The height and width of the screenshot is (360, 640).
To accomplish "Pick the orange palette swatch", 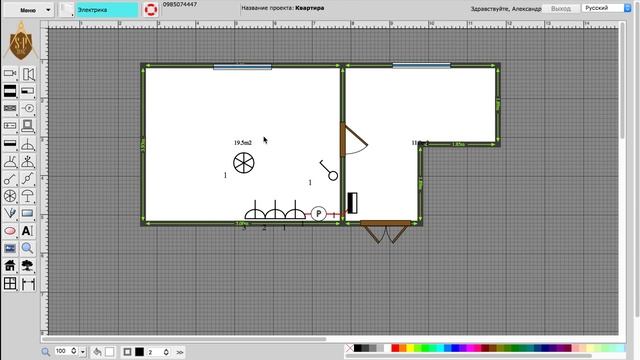I will click(x=403, y=348).
